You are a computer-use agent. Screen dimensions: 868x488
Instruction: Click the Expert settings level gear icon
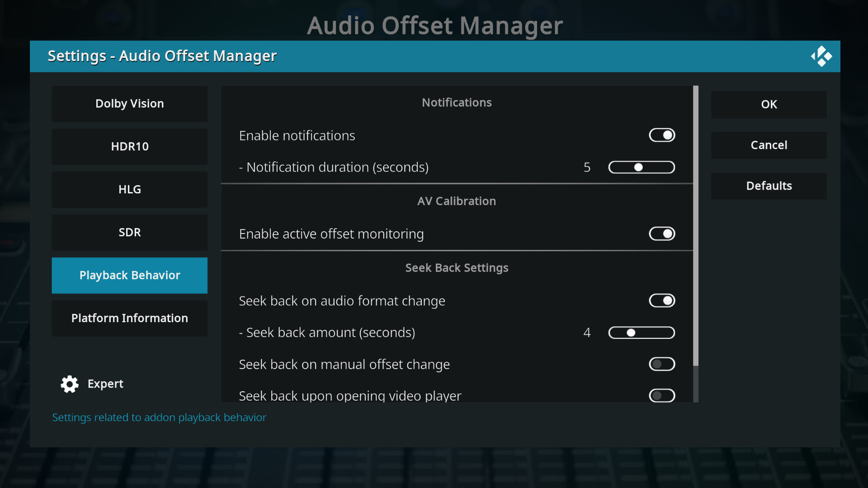(70, 384)
